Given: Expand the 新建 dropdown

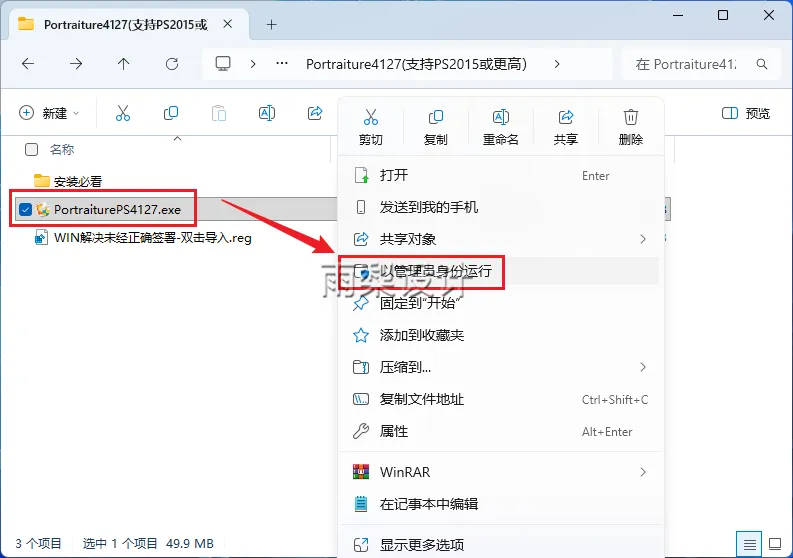Looking at the screenshot, I should click(49, 113).
